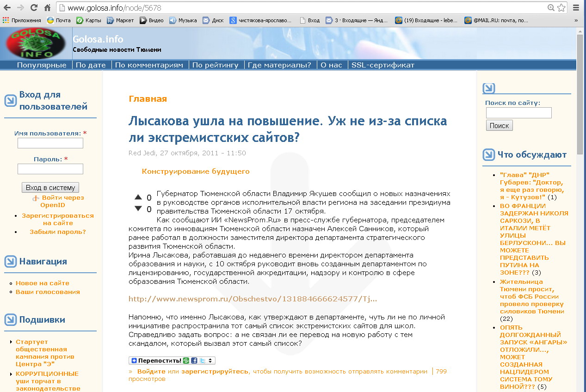Click the browser Forward arrow
Viewport: 586px width, 392px height.
pyautogui.click(x=20, y=8)
